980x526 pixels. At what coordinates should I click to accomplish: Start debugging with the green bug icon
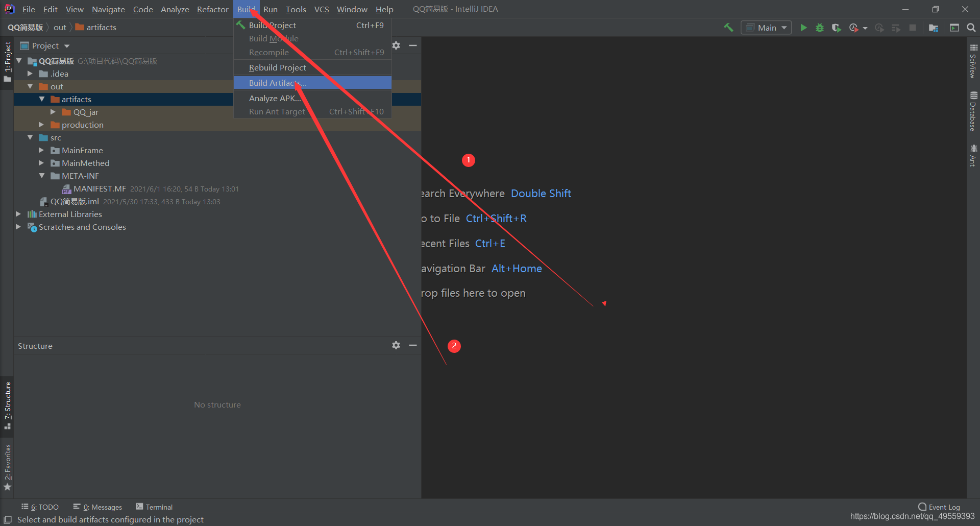pyautogui.click(x=820, y=28)
